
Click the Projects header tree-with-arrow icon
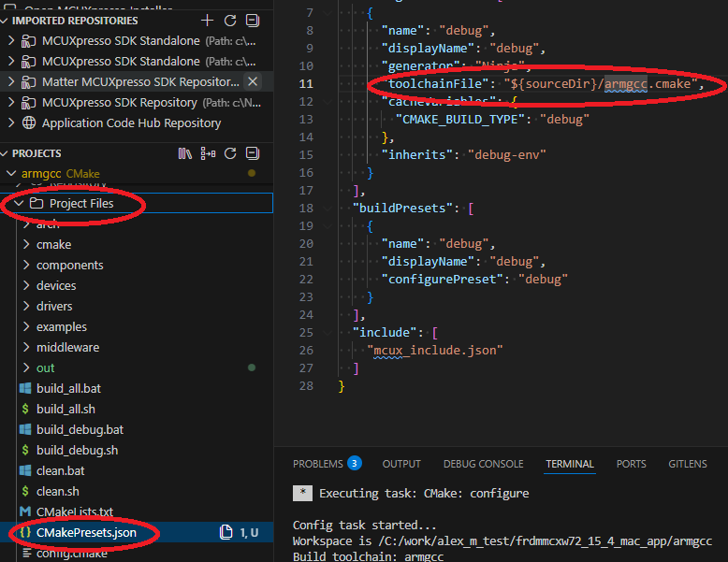tap(208, 153)
